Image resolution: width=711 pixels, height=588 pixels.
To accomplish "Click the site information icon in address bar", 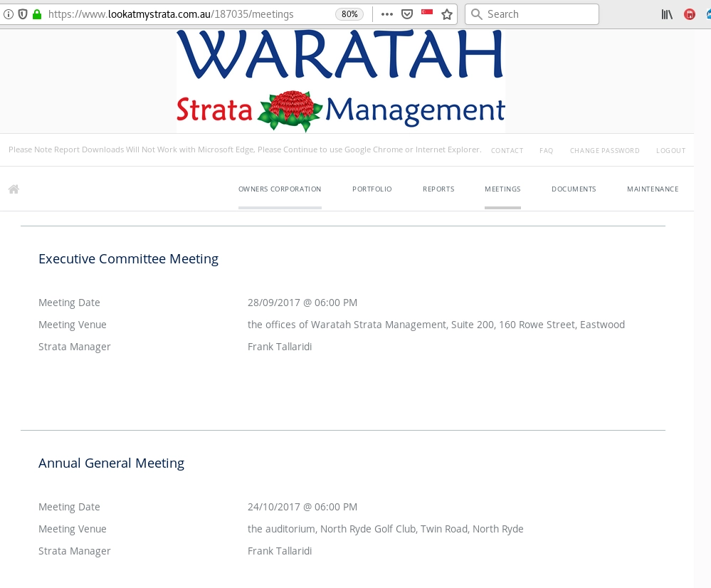I will pyautogui.click(x=8, y=14).
